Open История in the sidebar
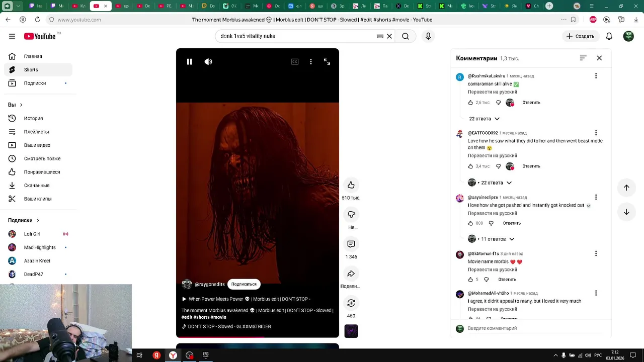This screenshot has width=644, height=362. [x=38, y=118]
